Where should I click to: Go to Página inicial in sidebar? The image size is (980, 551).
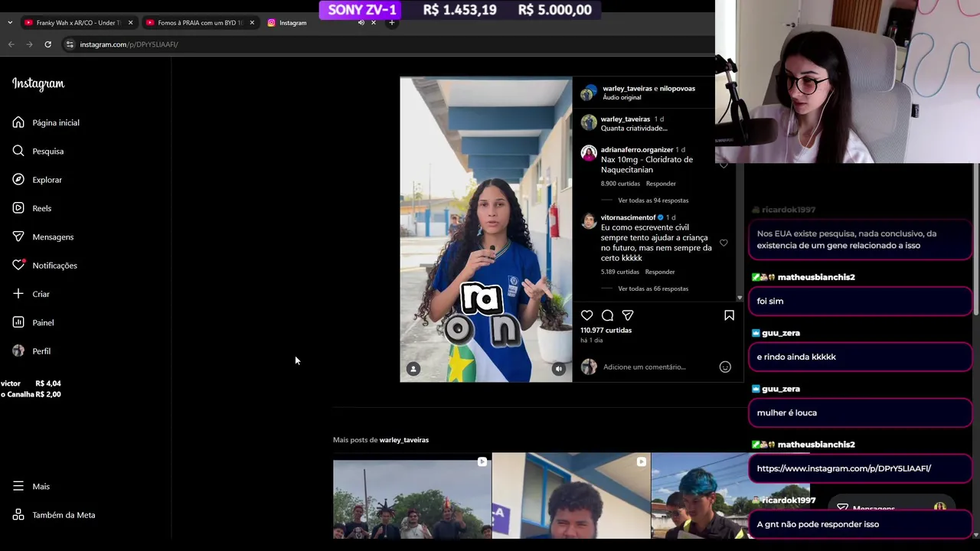(55, 122)
